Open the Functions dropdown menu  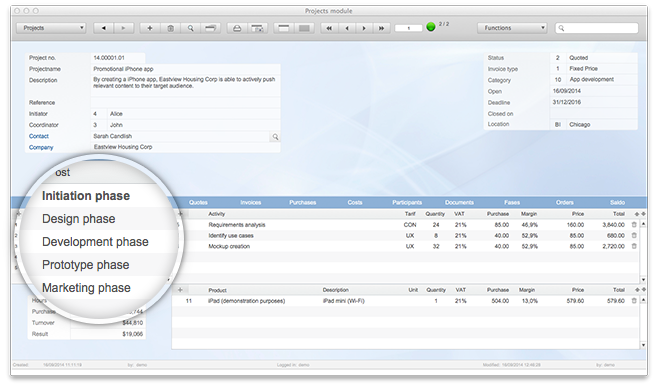(x=512, y=28)
